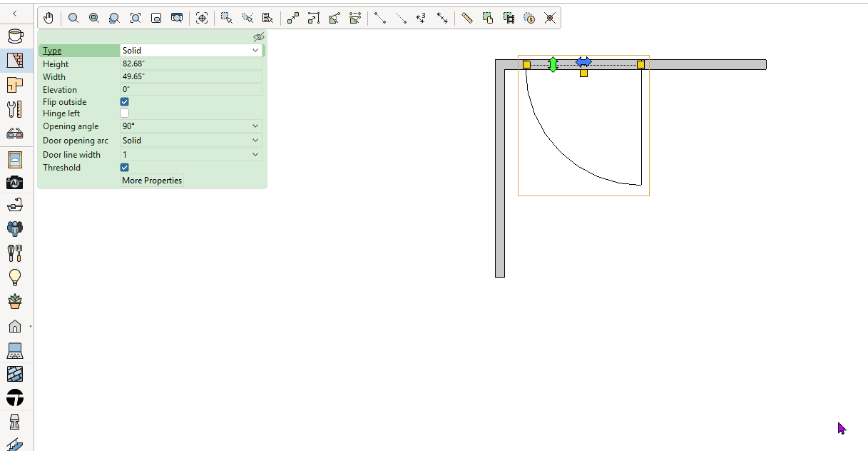Image resolution: width=868 pixels, height=451 pixels.
Task: Click the right yellow door resize handle
Action: click(x=640, y=64)
